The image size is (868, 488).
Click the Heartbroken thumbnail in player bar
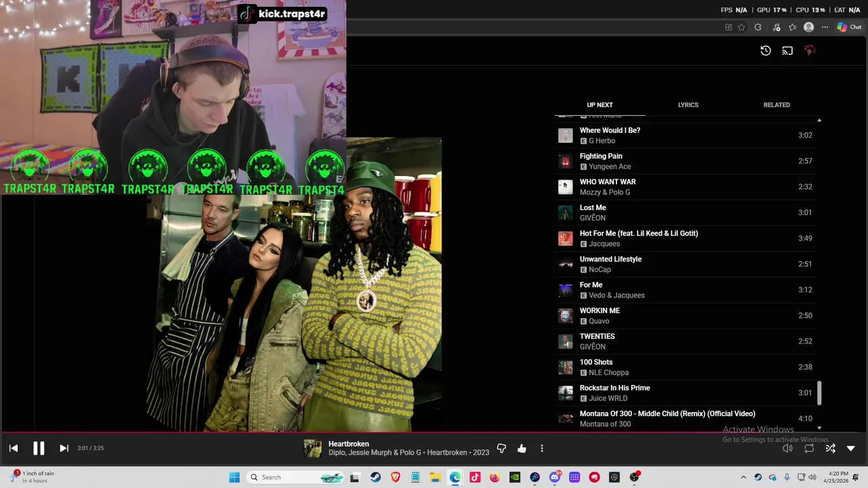[x=313, y=448]
